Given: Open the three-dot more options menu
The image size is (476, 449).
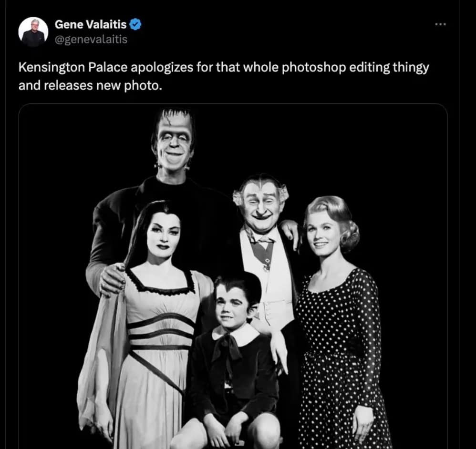Looking at the screenshot, I should 439,24.
